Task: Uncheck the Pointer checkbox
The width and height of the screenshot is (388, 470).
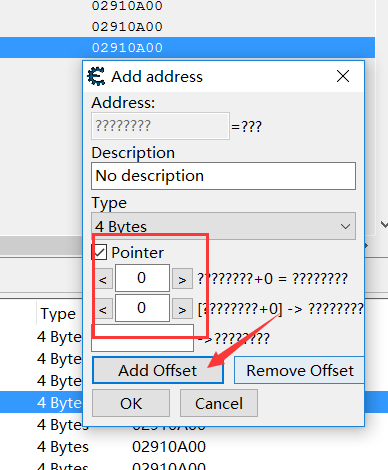Action: coord(100,252)
